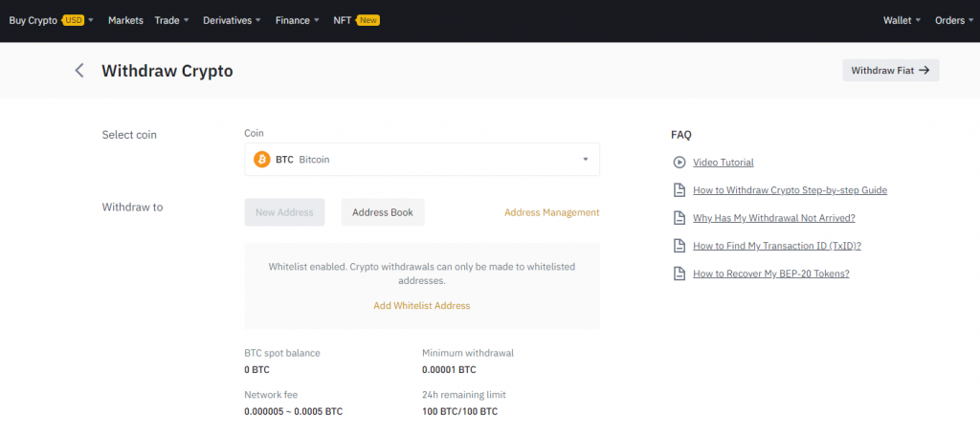This screenshot has height=437, width=980.
Task: Open How to Recover My BEP-20 Tokens link
Action: (771, 273)
